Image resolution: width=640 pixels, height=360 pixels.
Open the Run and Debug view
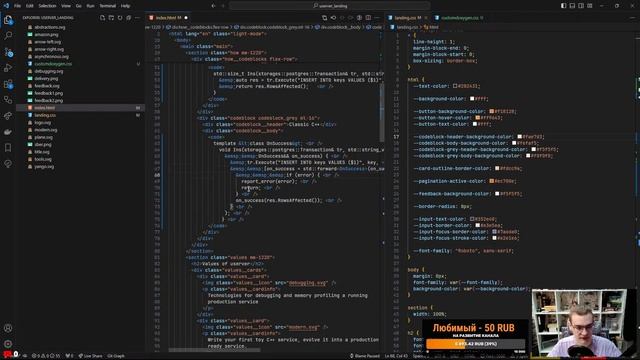coord(8,68)
